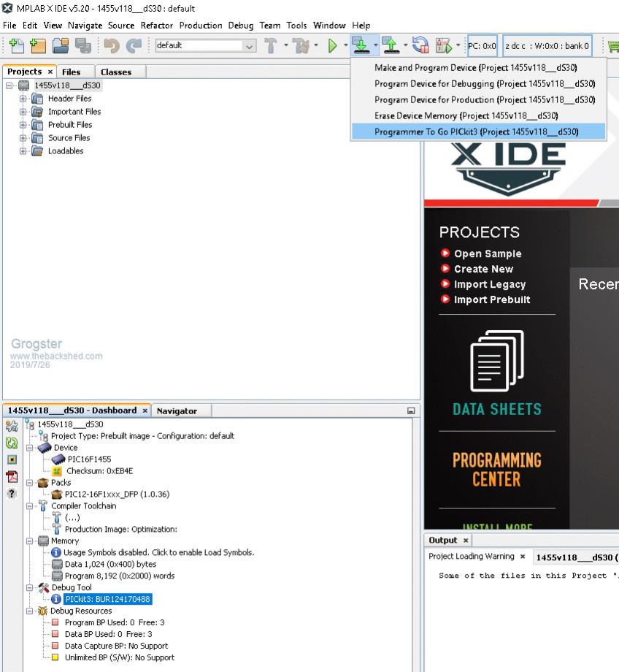Image resolution: width=619 pixels, height=672 pixels.
Task: Click the New Project toolbar icon
Action: tap(38, 45)
